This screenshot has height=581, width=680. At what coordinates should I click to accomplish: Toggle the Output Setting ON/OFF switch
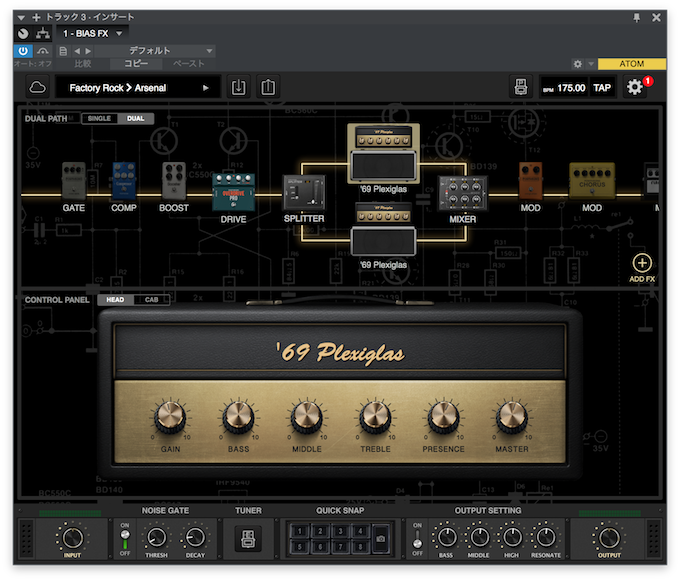click(417, 539)
